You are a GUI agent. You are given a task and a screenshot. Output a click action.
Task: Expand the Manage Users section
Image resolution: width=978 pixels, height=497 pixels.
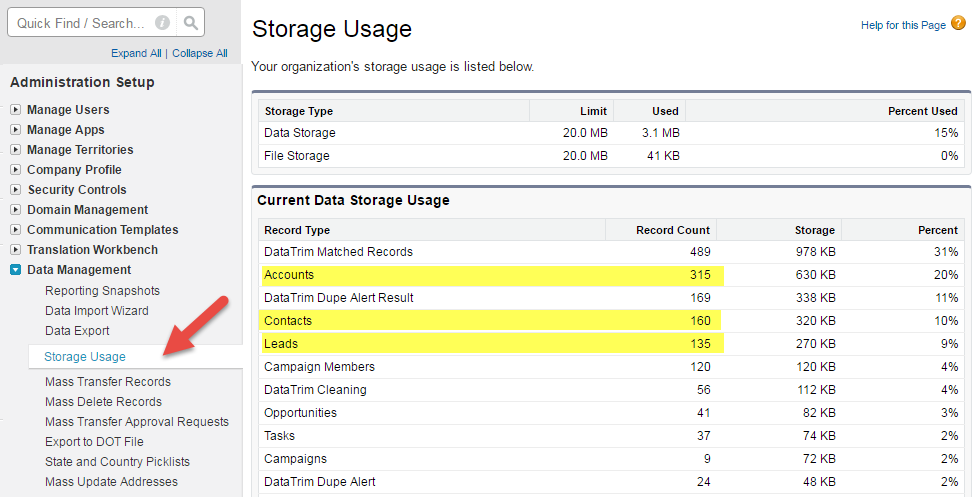(x=16, y=110)
